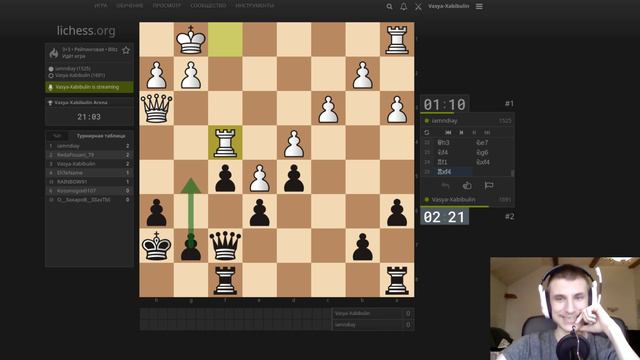The height and width of the screenshot is (360, 640).
Task: Click the streamer webcam thumbnail
Action: [x=565, y=309]
